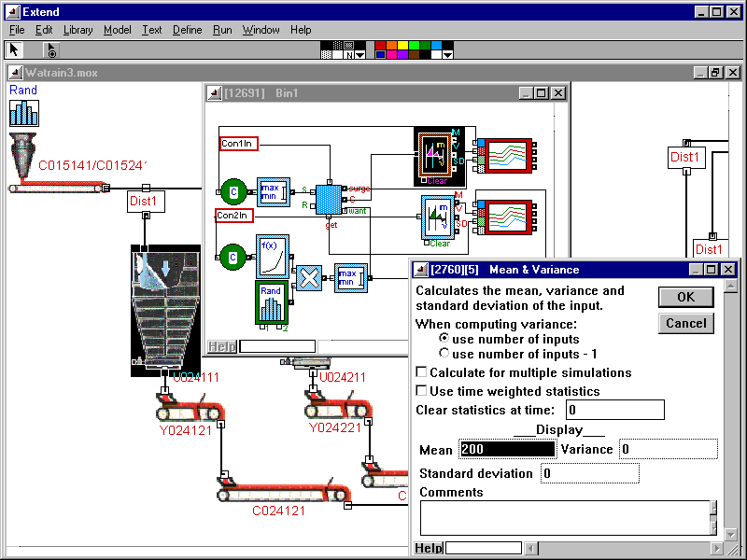Pick the brown color swatch

tap(415, 55)
